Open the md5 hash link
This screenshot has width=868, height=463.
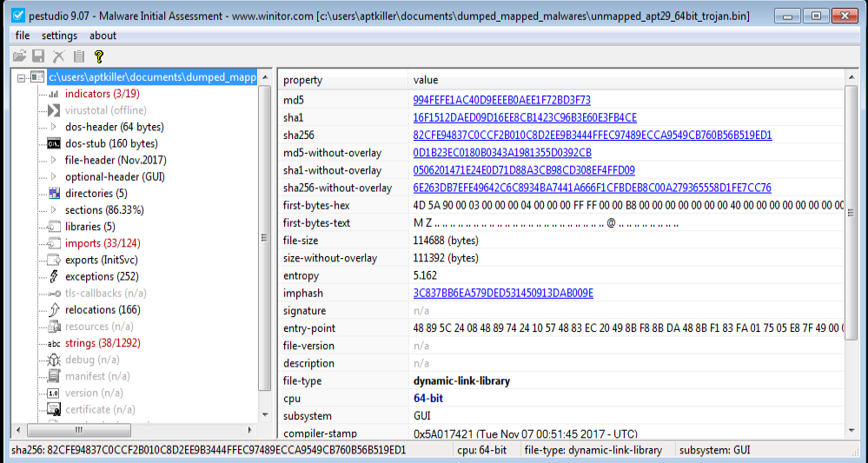pyautogui.click(x=501, y=100)
